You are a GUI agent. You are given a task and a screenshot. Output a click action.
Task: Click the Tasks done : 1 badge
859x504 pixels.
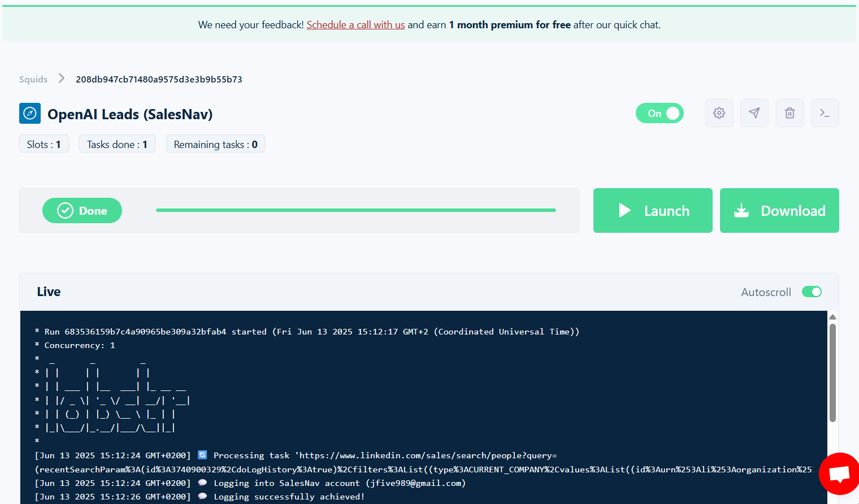pyautogui.click(x=117, y=144)
